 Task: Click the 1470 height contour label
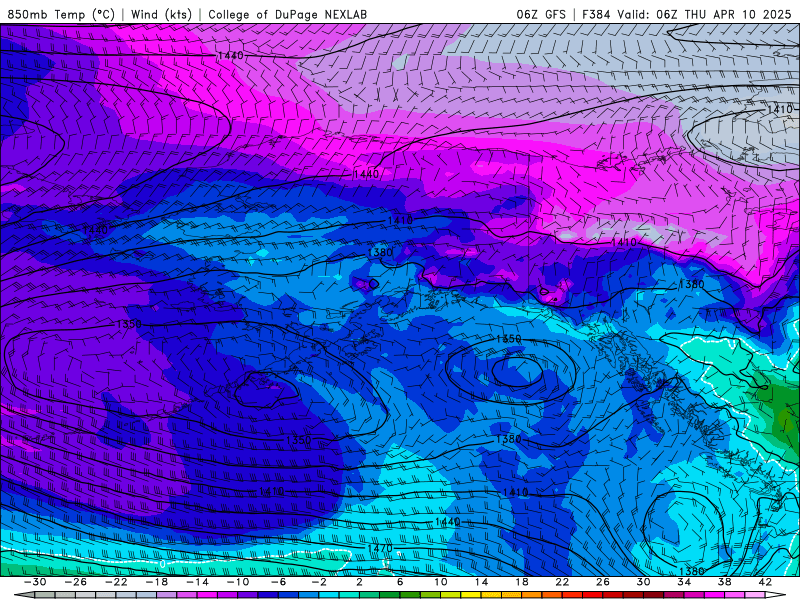click(379, 548)
